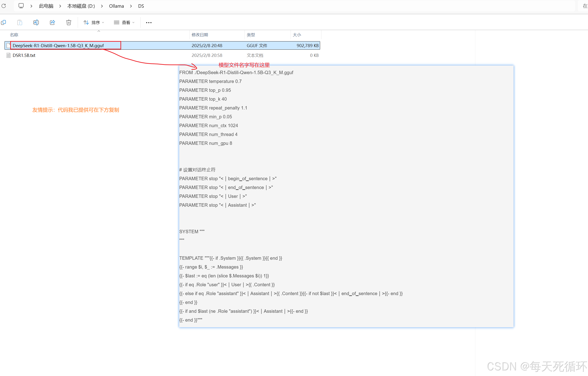Click the rename icon in toolbar

tap(36, 22)
